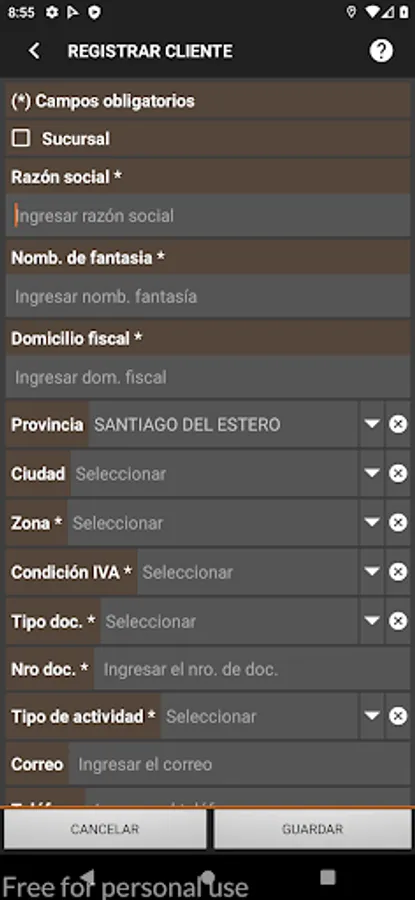Clear the Tipo de actividad X icon
Screen dimensions: 415x900
(398, 716)
